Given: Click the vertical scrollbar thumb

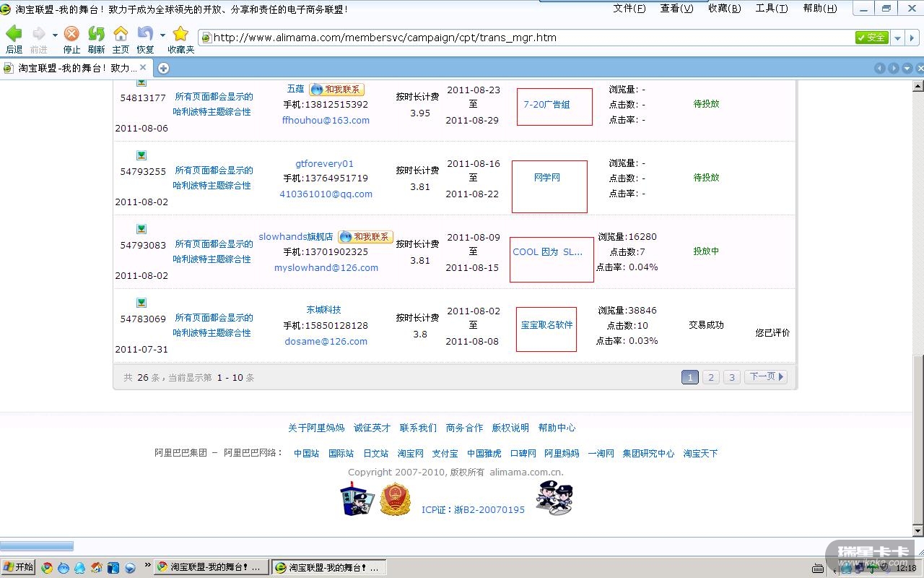Looking at the screenshot, I should tap(918, 441).
